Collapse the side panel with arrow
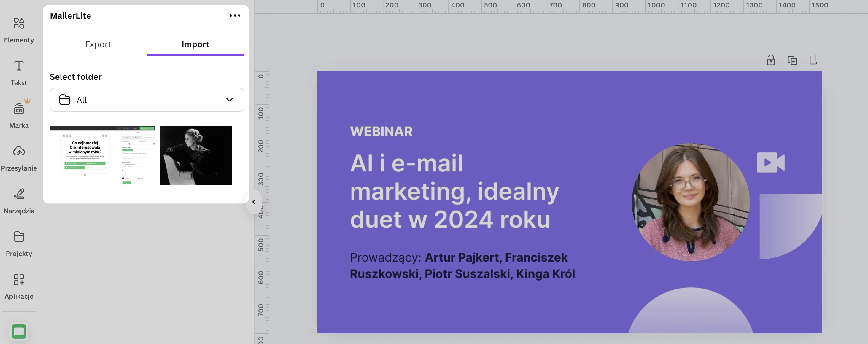The image size is (868, 344). (x=254, y=202)
